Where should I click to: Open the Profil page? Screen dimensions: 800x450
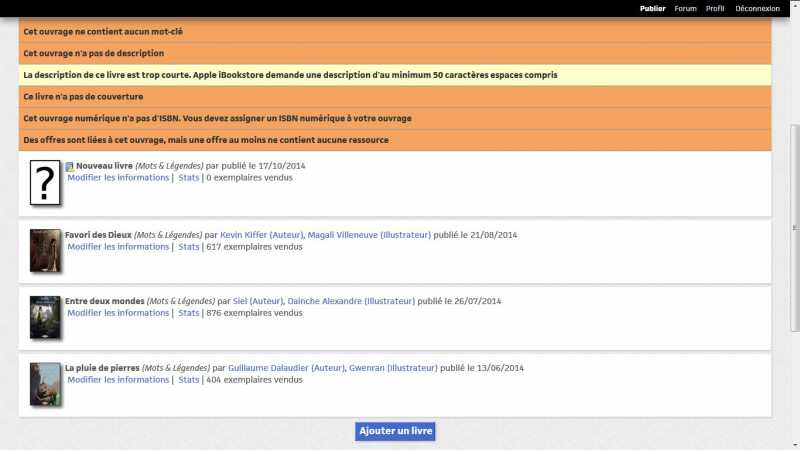pos(715,8)
